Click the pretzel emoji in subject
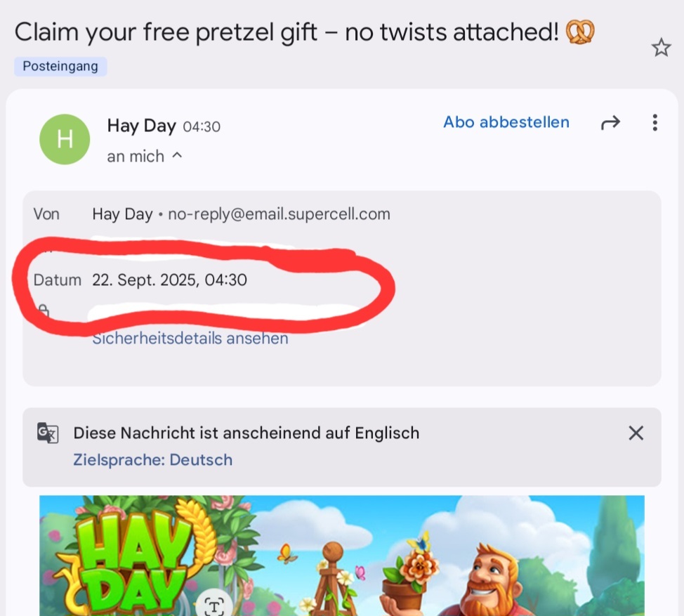Viewport: 684px width, 616px height. (580, 32)
